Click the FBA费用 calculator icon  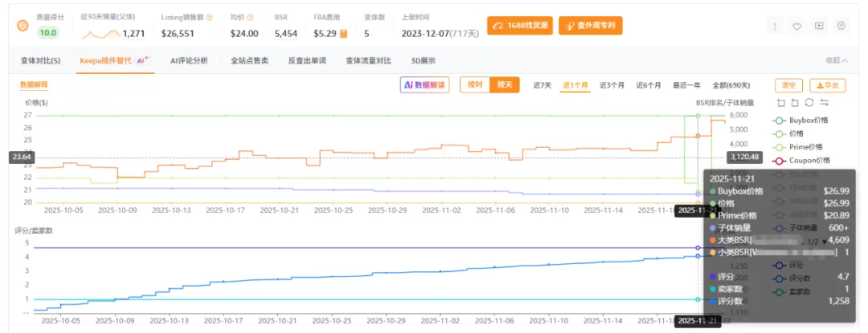(344, 34)
